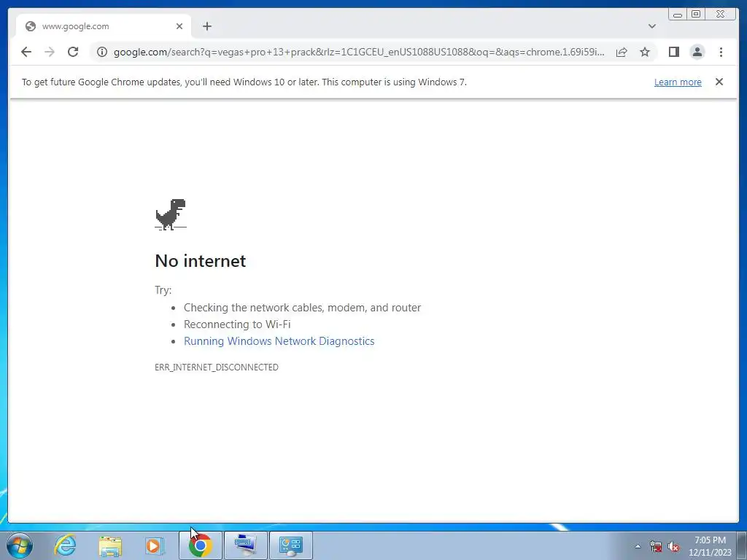The height and width of the screenshot is (560, 747).
Task: Click the address bar URL field
Action: (359, 52)
